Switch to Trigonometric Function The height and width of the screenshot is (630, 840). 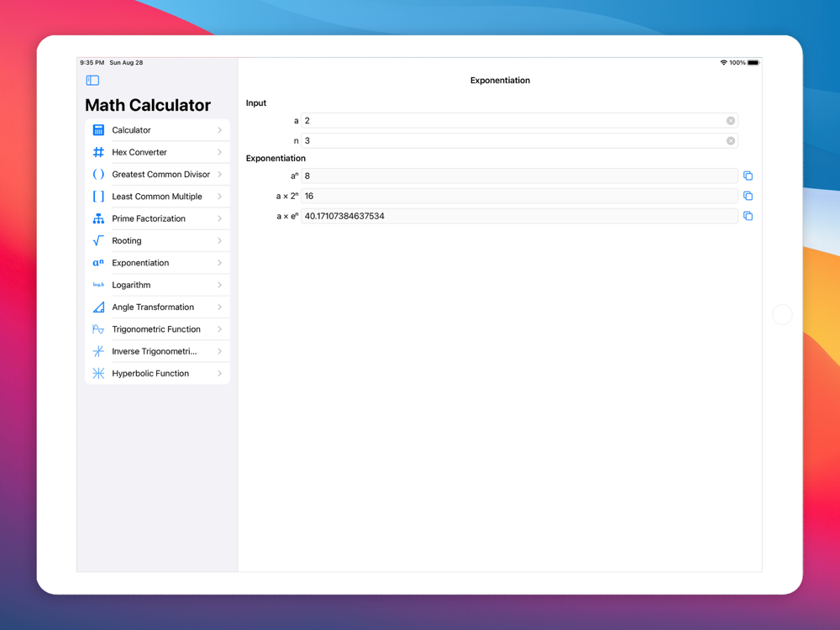coord(158,329)
